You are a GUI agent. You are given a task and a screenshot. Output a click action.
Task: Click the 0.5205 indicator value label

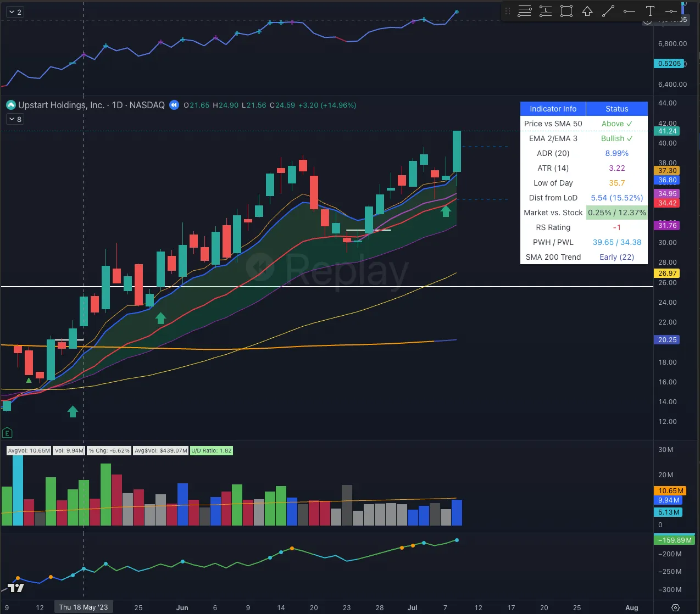coord(670,64)
